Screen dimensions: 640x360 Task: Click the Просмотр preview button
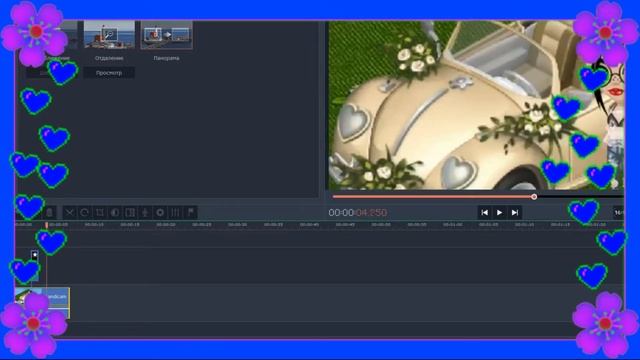click(109, 73)
